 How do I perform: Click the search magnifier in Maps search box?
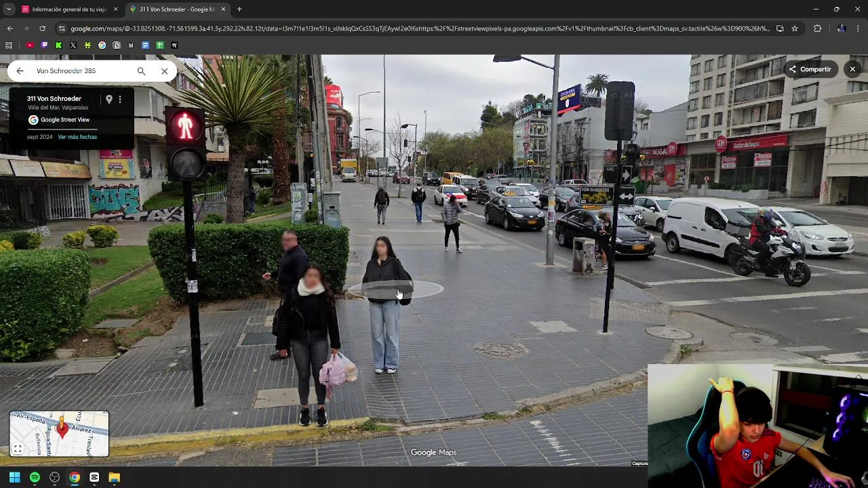141,70
